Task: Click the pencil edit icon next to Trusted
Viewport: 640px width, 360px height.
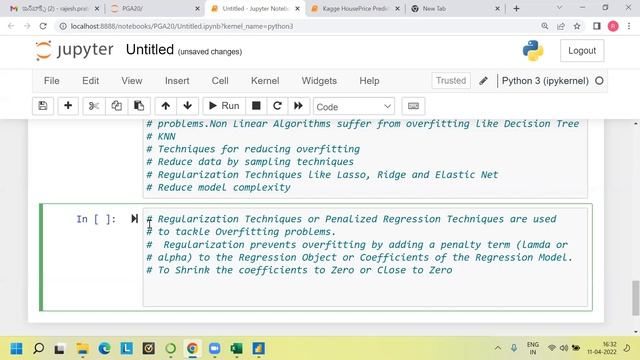Action: [x=483, y=81]
